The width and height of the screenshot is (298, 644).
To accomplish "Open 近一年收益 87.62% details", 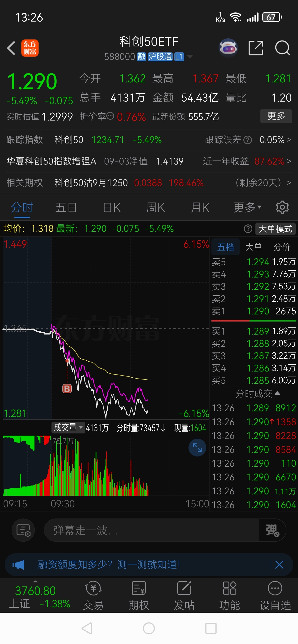I will pyautogui.click(x=247, y=161).
